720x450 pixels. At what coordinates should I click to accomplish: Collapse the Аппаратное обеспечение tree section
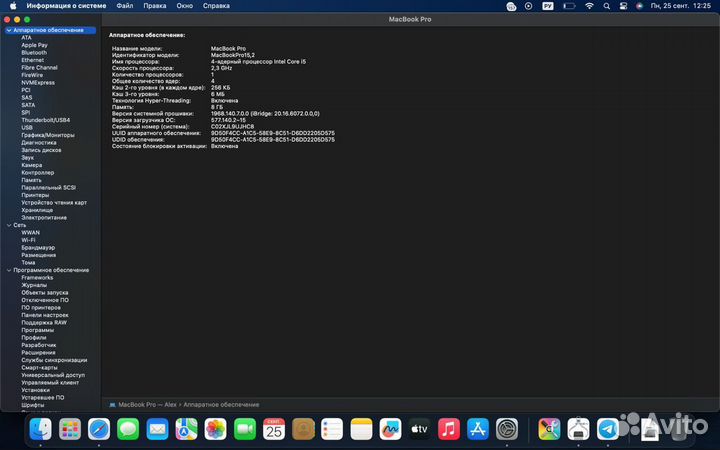point(9,30)
